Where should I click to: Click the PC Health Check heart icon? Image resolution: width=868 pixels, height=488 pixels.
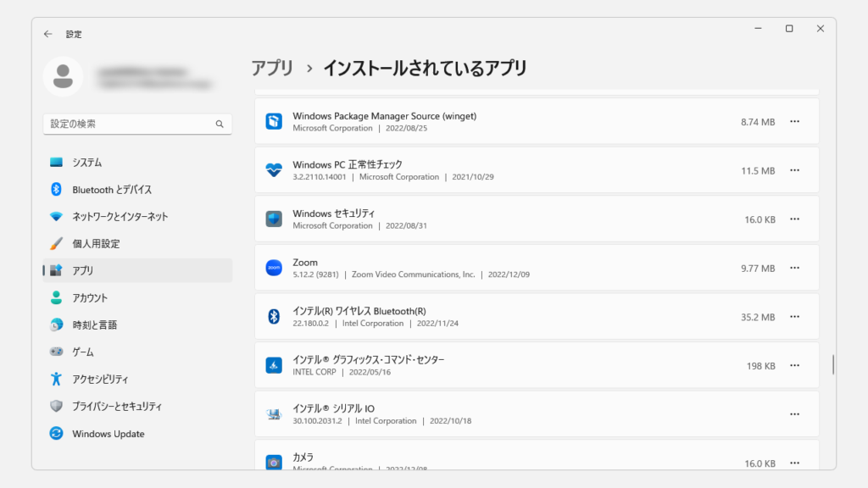pos(274,169)
